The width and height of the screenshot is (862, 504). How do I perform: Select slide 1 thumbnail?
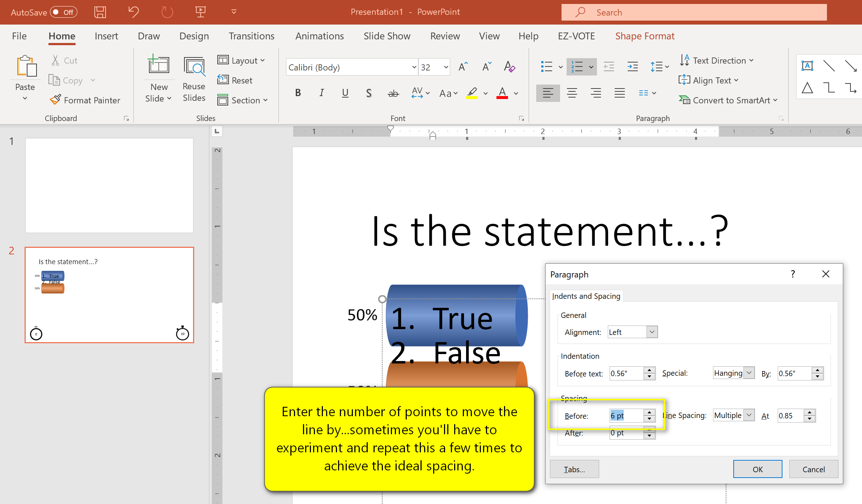tap(109, 185)
